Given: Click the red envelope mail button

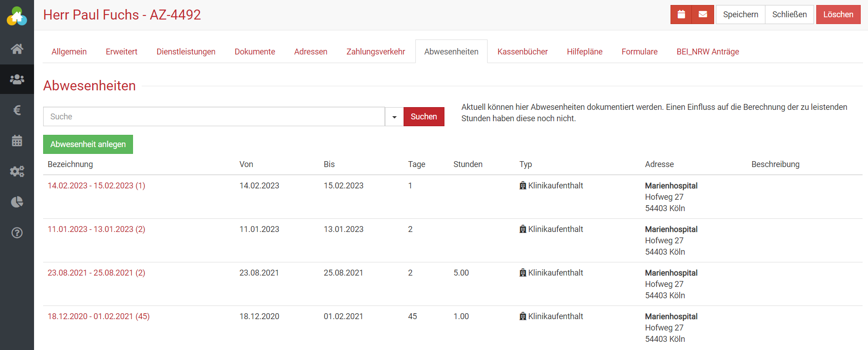Looking at the screenshot, I should (703, 15).
